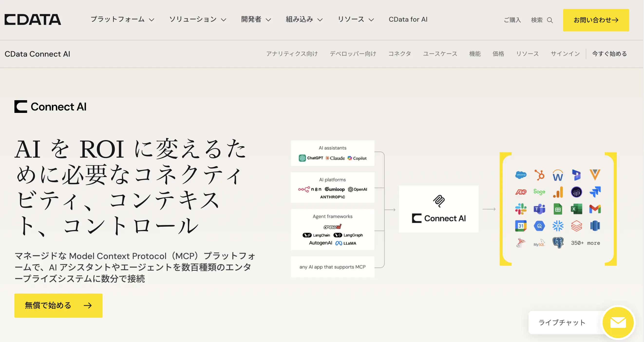Click the Slack logo icon

(521, 209)
